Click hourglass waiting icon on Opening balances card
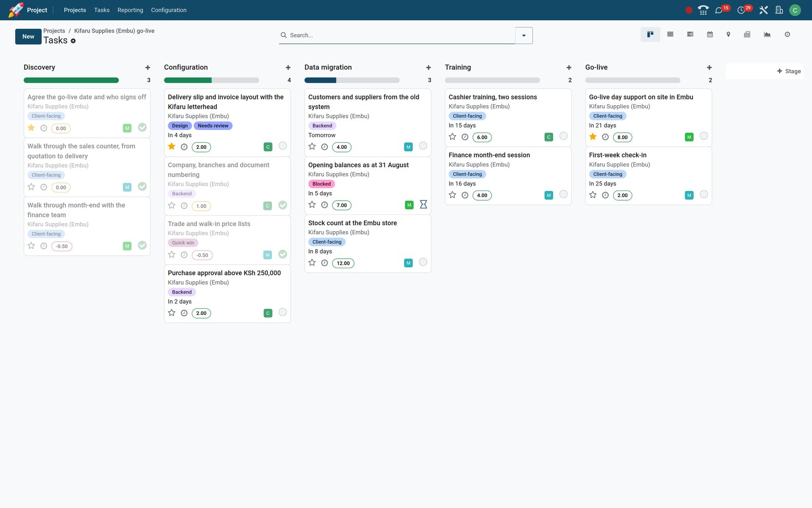812x508 pixels. [423, 204]
